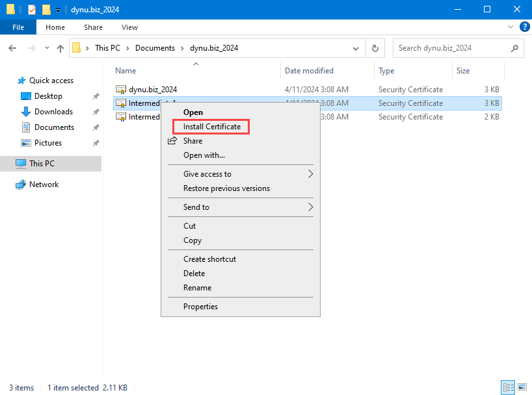Open the address bar history dropdown
Image resolution: width=532 pixels, height=395 pixels.
[x=356, y=49]
